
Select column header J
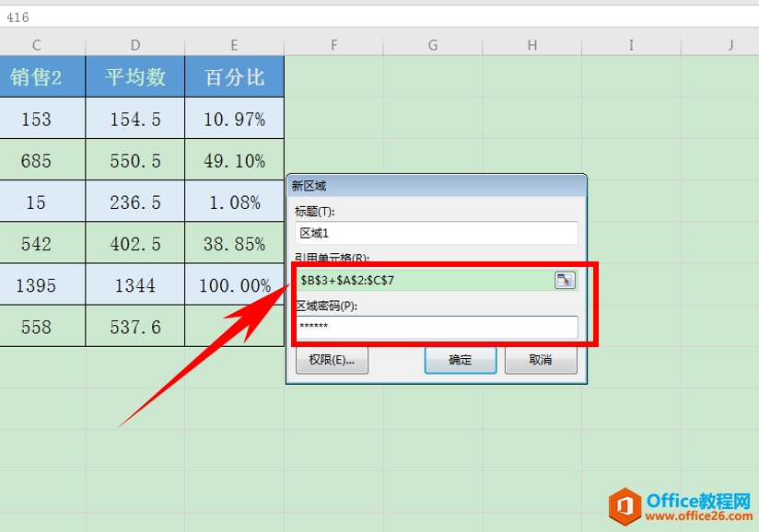pyautogui.click(x=730, y=44)
